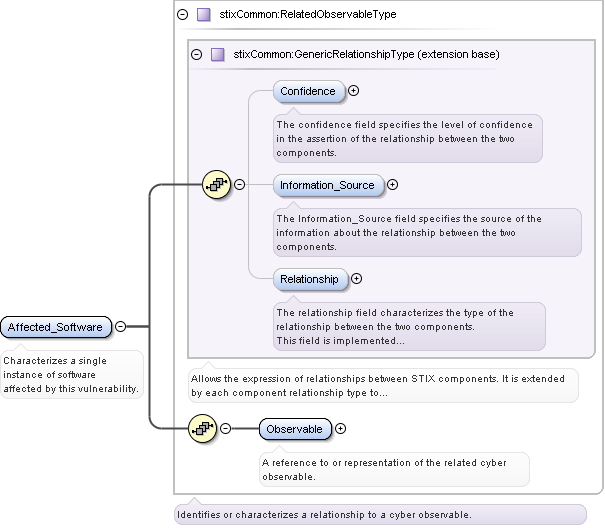This screenshot has height=528, width=605.
Task: Collapse the stixCommon:RelatedObservableType box
Action: click(182, 15)
